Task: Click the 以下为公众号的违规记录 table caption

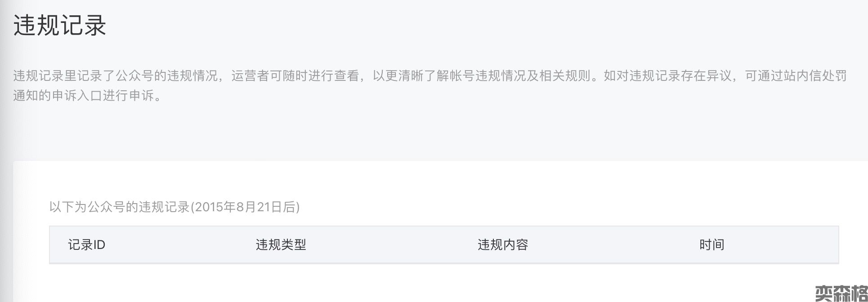Action: 119,207
